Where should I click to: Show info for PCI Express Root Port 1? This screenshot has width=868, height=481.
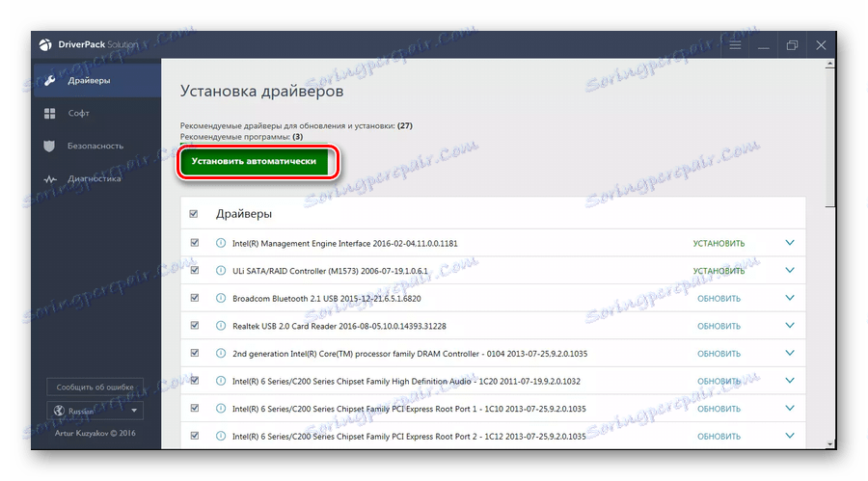[221, 409]
